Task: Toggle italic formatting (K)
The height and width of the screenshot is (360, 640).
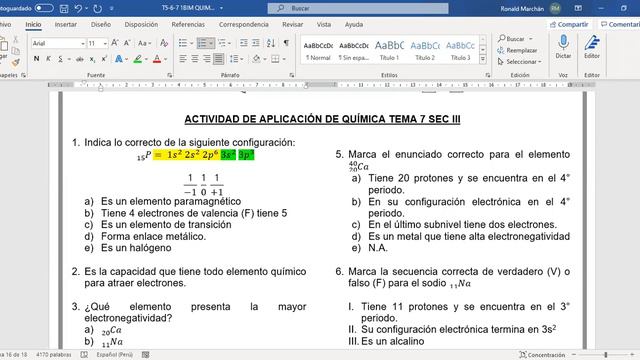Action: (48, 59)
